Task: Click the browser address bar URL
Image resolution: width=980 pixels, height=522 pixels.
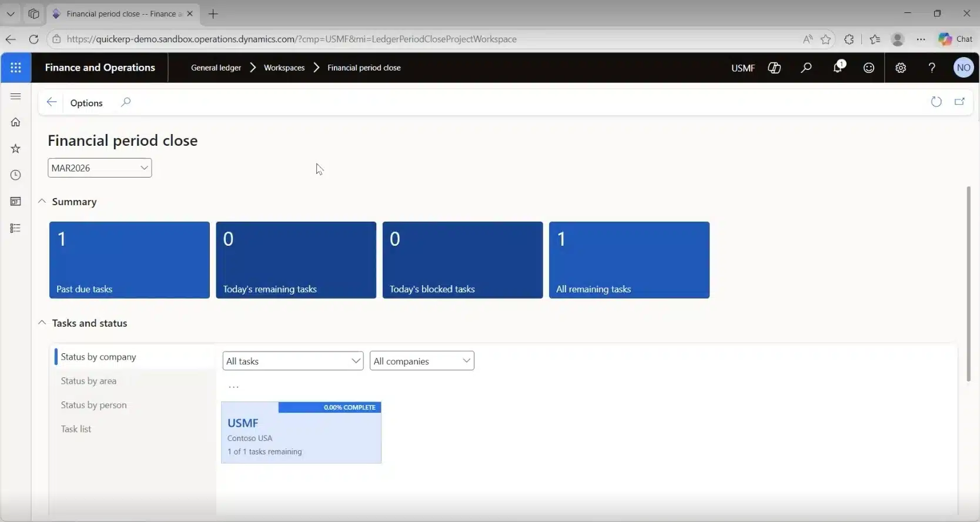Action: 292,39
